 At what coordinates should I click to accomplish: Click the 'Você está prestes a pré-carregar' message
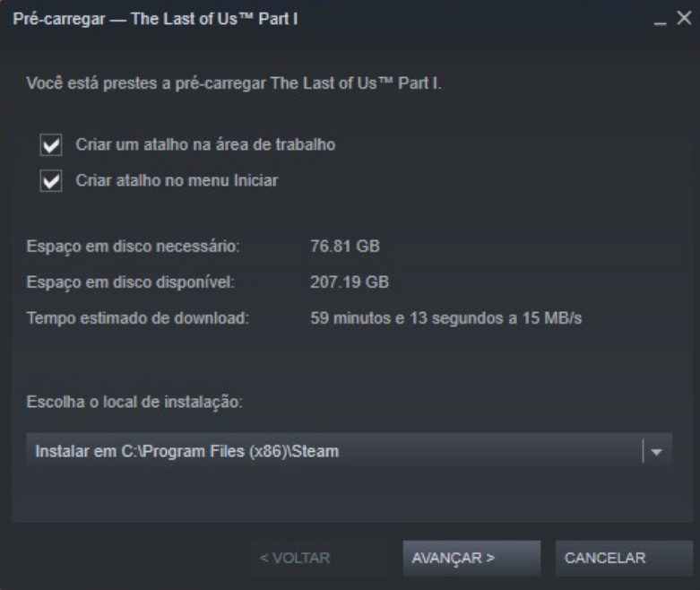coord(233,83)
